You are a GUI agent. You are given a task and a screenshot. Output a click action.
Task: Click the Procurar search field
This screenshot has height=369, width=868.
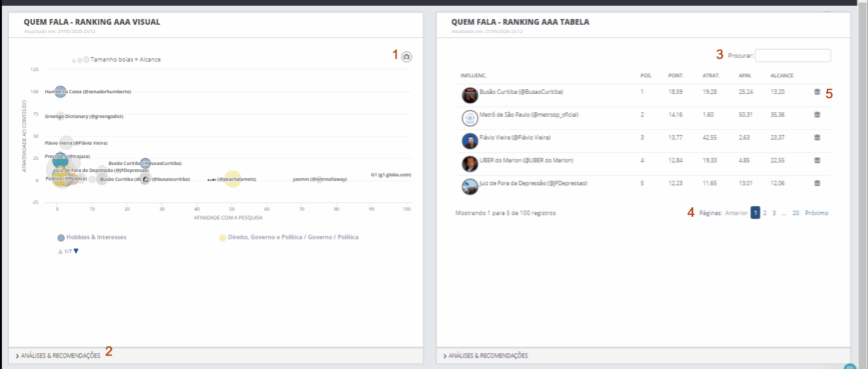[793, 56]
